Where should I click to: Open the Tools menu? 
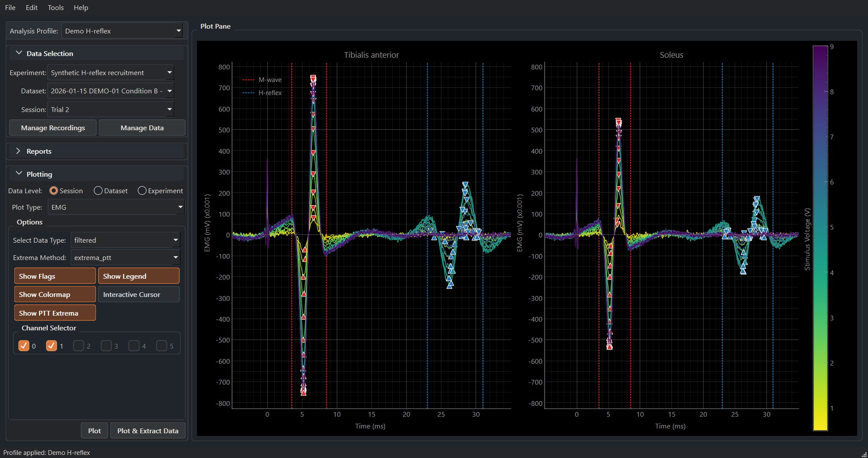(x=56, y=7)
